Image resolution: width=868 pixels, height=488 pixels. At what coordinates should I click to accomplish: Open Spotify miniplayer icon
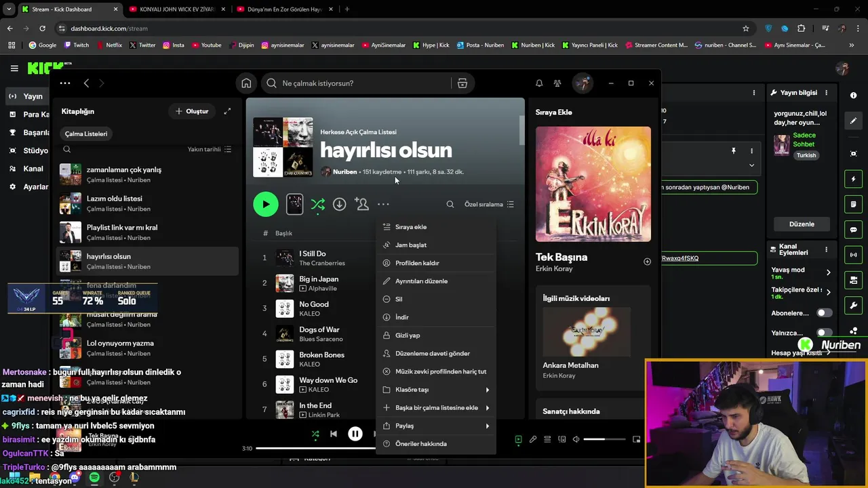[x=636, y=439]
